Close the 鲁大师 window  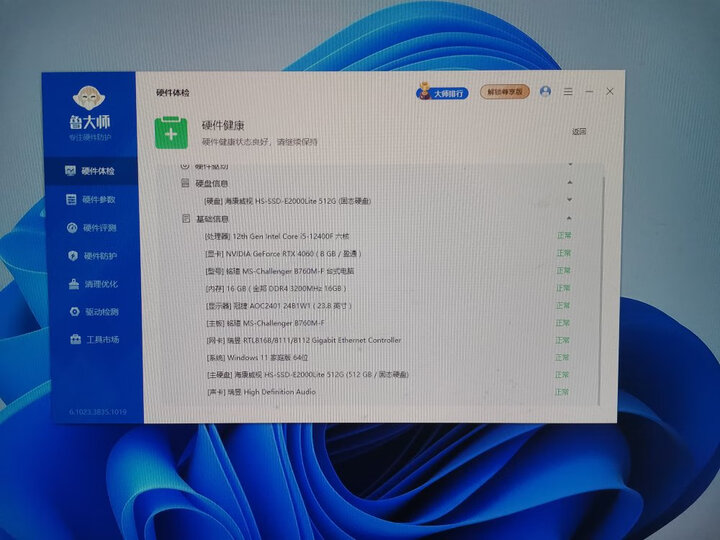(x=610, y=91)
